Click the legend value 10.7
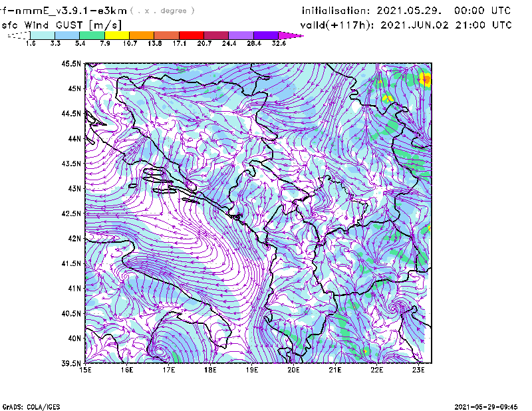This screenshot has height=411, width=532. pyautogui.click(x=130, y=43)
